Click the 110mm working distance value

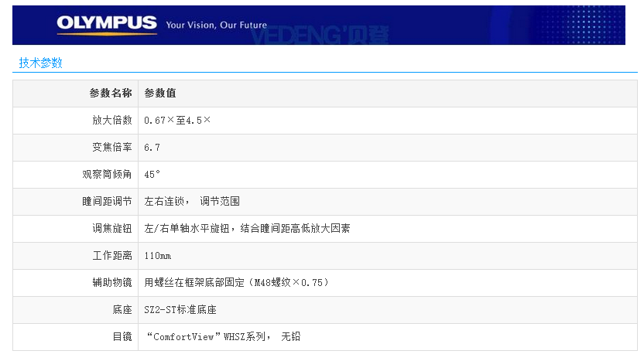pyautogui.click(x=158, y=256)
